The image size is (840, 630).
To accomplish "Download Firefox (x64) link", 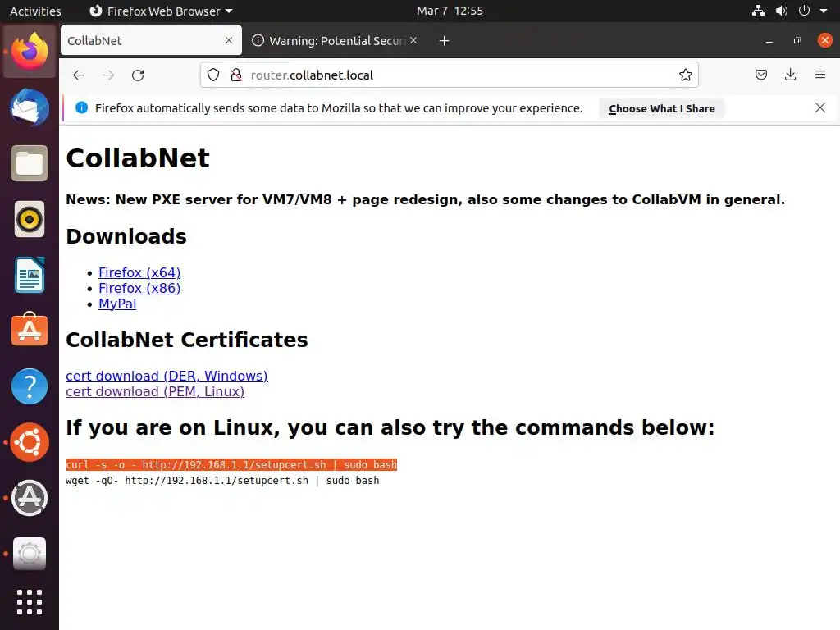I will coord(139,272).
